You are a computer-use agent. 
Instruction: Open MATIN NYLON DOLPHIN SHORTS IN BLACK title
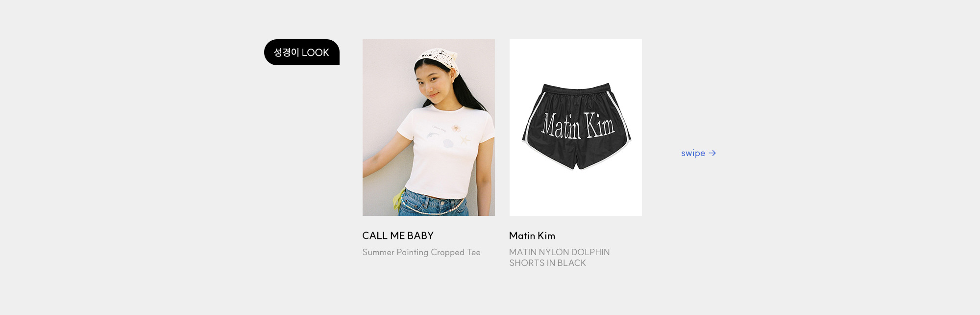coord(560,258)
